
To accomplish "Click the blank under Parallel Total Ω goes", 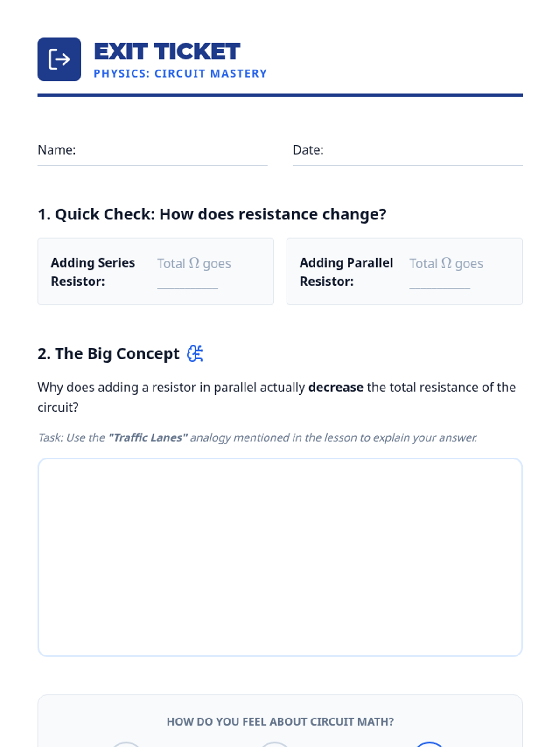I will [440, 283].
